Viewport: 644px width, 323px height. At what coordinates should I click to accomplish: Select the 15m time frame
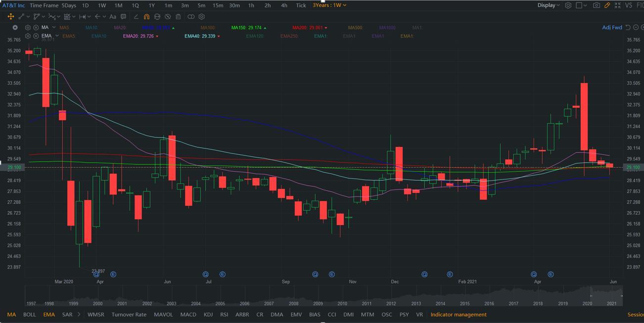pos(218,5)
